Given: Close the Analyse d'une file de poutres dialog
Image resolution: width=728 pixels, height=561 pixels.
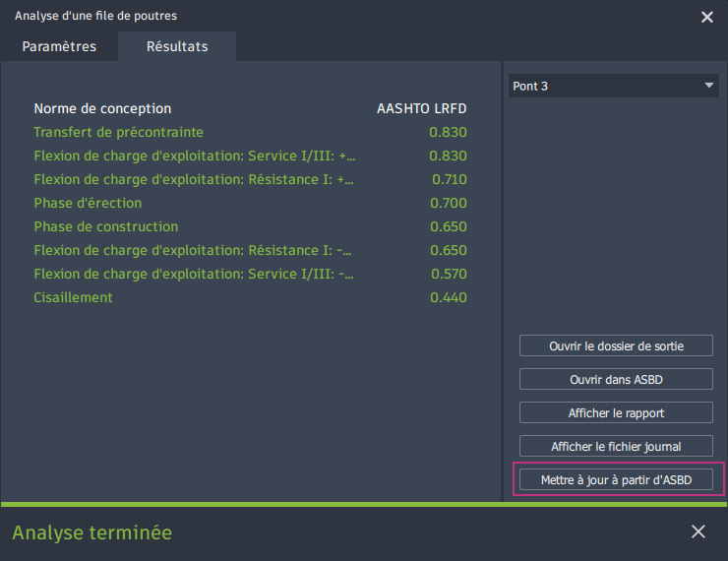Looking at the screenshot, I should pyautogui.click(x=706, y=17).
